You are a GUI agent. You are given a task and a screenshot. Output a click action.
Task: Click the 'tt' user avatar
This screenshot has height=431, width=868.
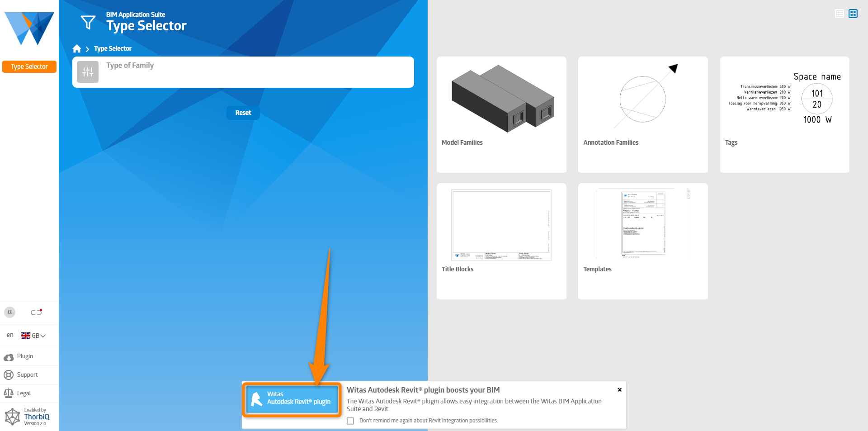pyautogui.click(x=10, y=312)
